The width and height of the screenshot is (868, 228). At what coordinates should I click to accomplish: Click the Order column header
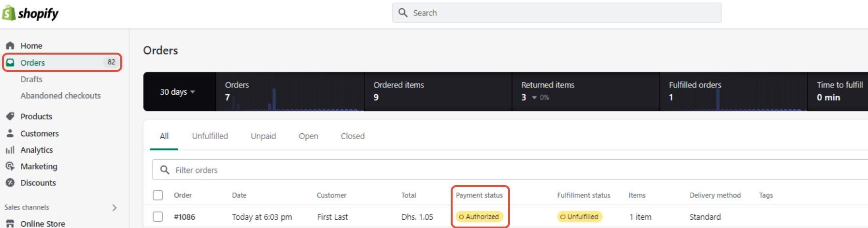point(183,195)
